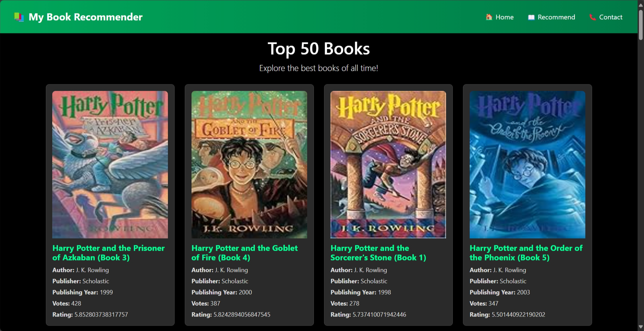Click the open book icon beside Recommend
Viewport: 644px width, 331px height.
coord(531,17)
